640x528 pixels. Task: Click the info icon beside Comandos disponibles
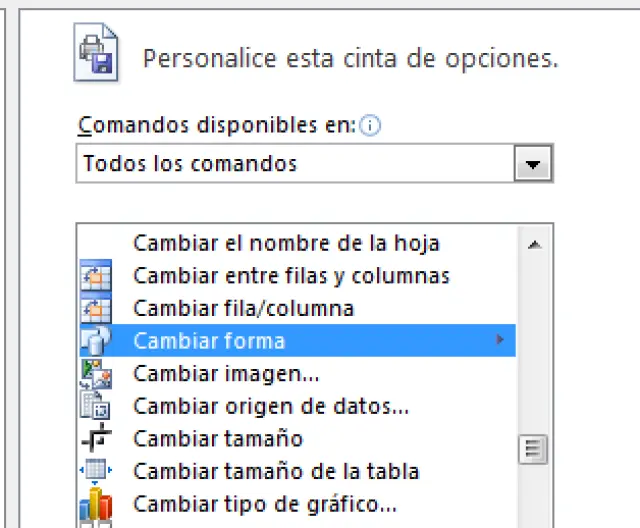click(x=371, y=126)
